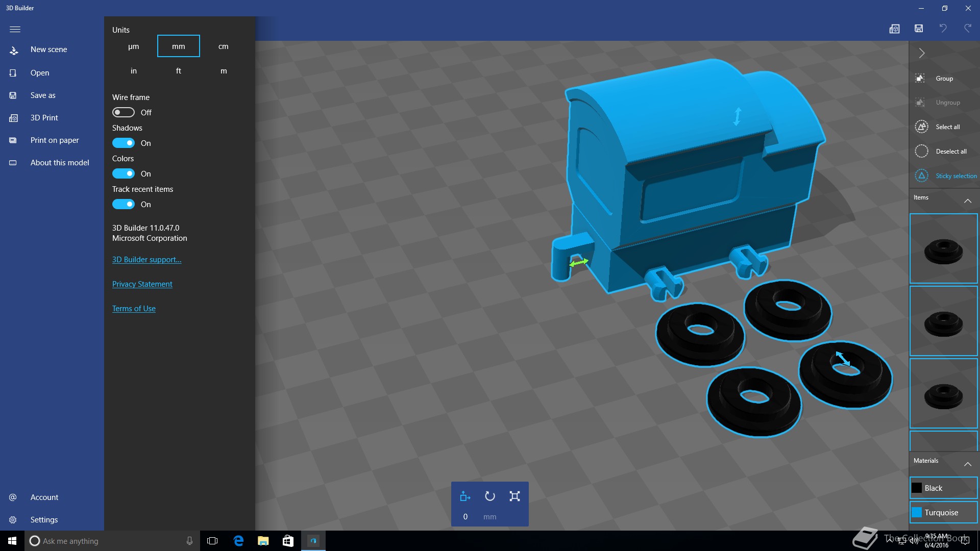
Task: Click the 3D print icon in top toolbar
Action: click(894, 29)
